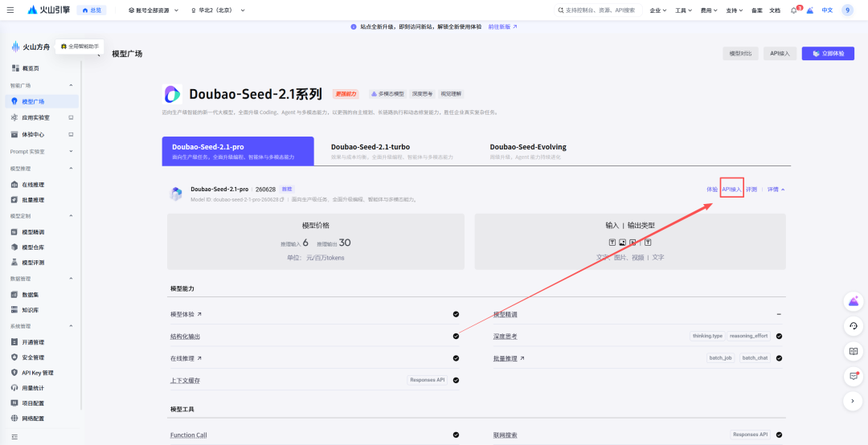Click the 全局智能助手 tooltip button

[80, 47]
